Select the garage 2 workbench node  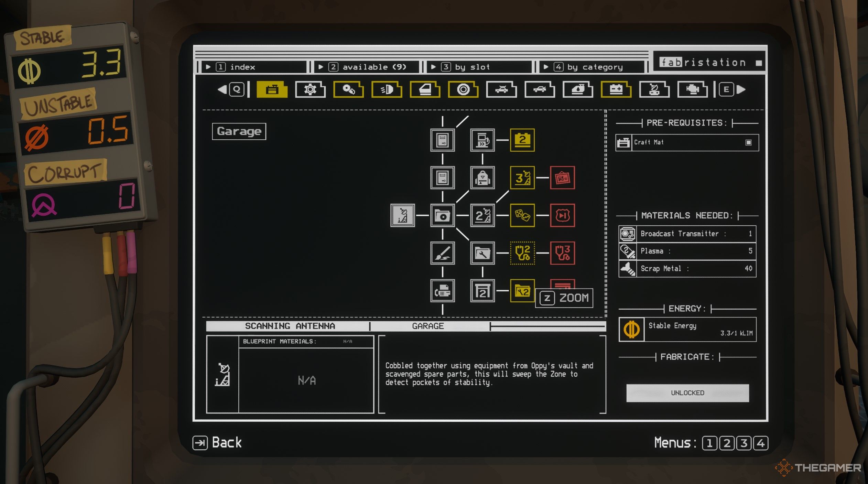tap(482, 291)
